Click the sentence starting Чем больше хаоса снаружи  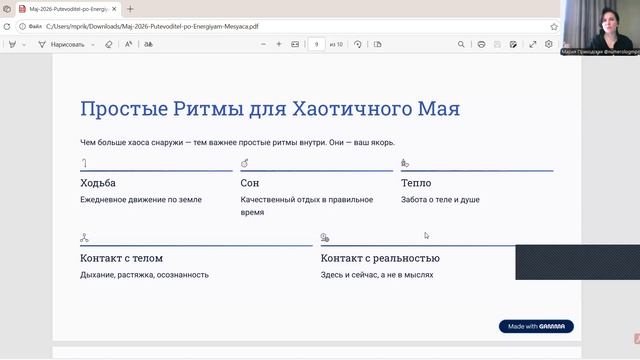238,142
